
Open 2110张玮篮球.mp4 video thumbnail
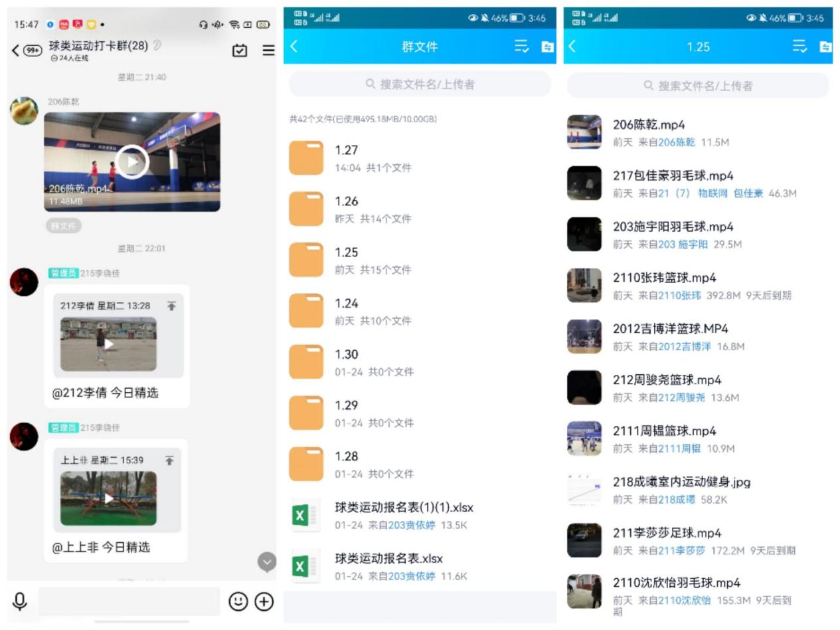click(584, 286)
